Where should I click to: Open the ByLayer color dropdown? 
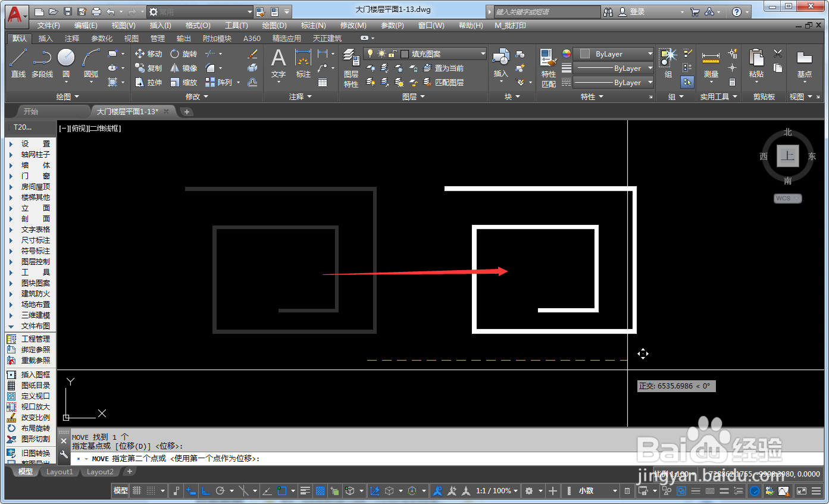613,54
